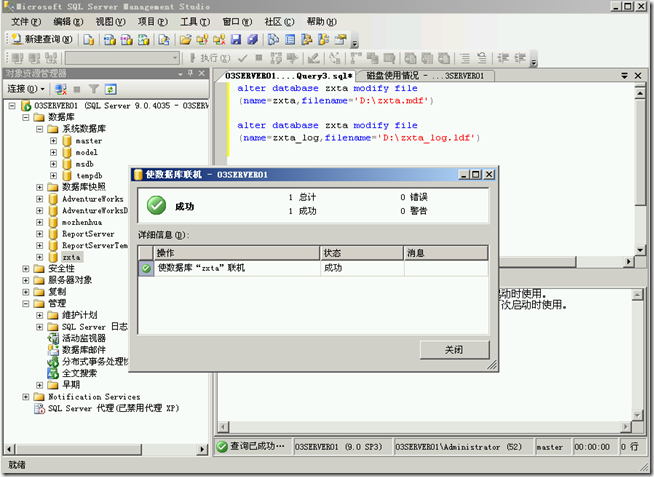This screenshot has width=654, height=477.
Task: Click the Open File folder icon
Action: [x=186, y=40]
